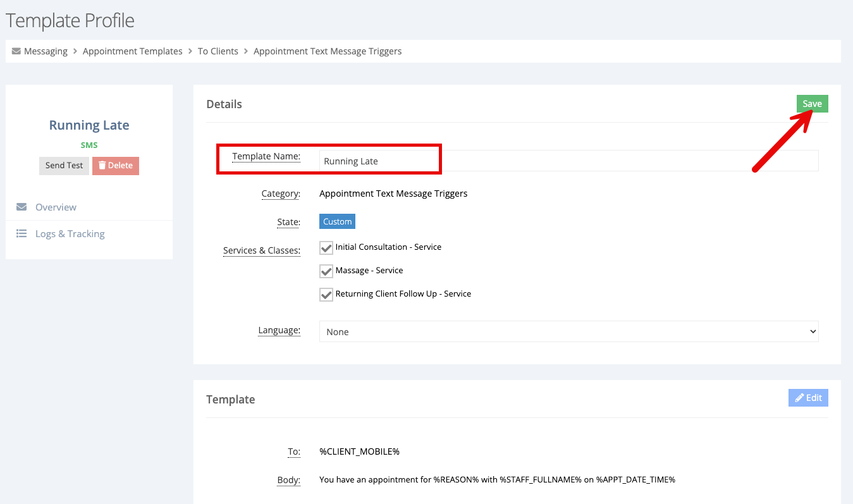This screenshot has height=504, width=853.
Task: Save the template details
Action: (812, 104)
